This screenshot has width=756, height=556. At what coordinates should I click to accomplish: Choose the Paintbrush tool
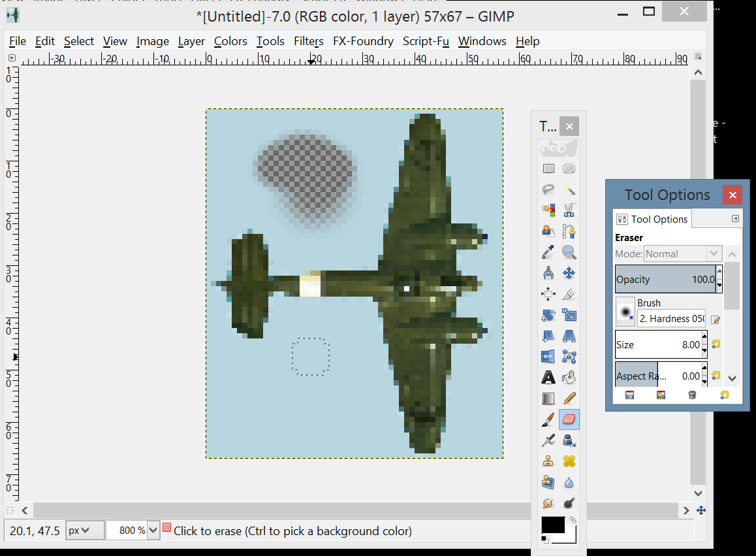[548, 419]
